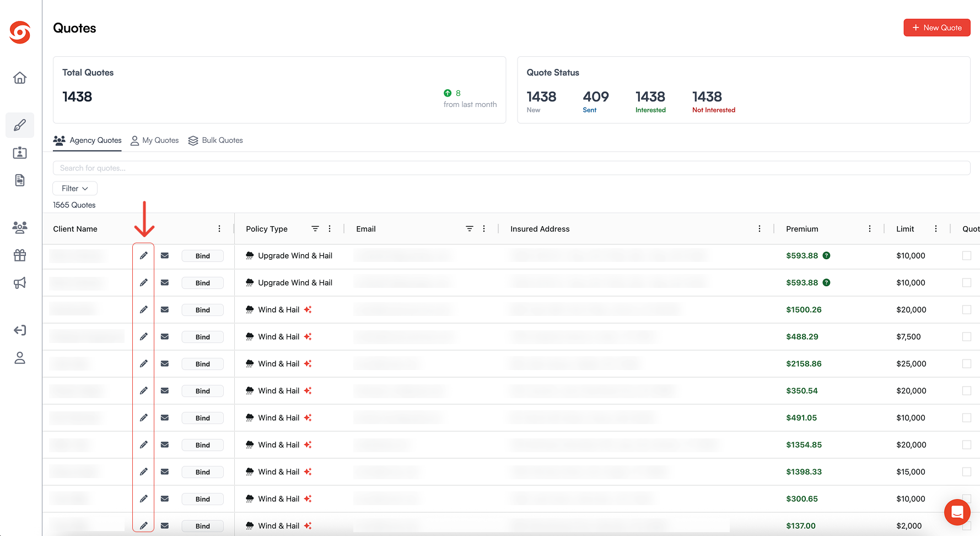Check the box for $350.54 row
Viewport: 980px width, 536px height.
[x=967, y=390]
